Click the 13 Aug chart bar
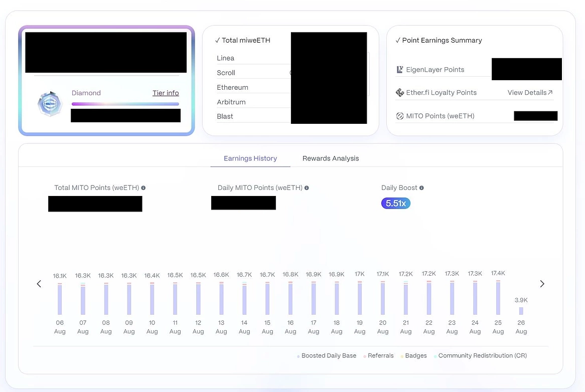The height and width of the screenshot is (392, 585). point(221,298)
